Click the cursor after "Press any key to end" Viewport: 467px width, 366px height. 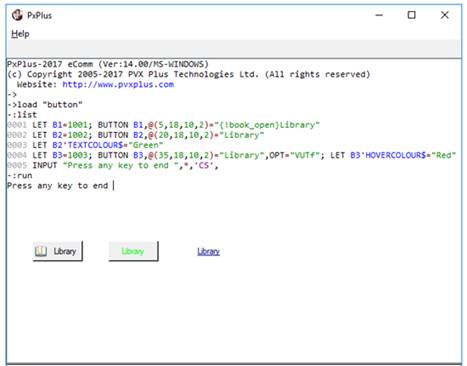[x=114, y=186]
